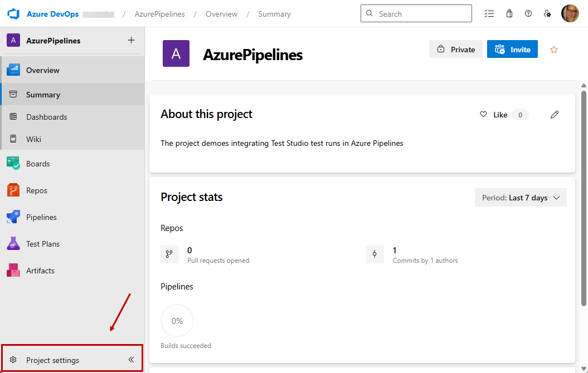
Task: Click the purple A project icon in sidebar
Action: coord(13,40)
